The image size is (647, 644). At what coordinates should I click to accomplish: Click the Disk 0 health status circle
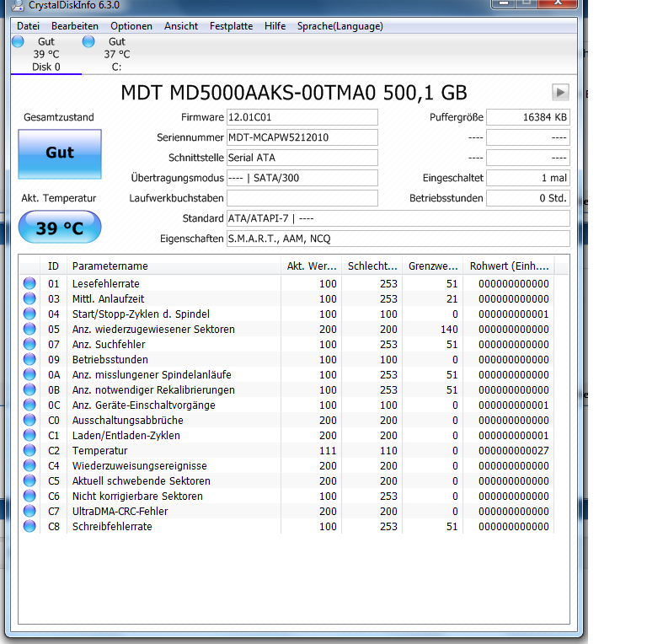click(18, 41)
